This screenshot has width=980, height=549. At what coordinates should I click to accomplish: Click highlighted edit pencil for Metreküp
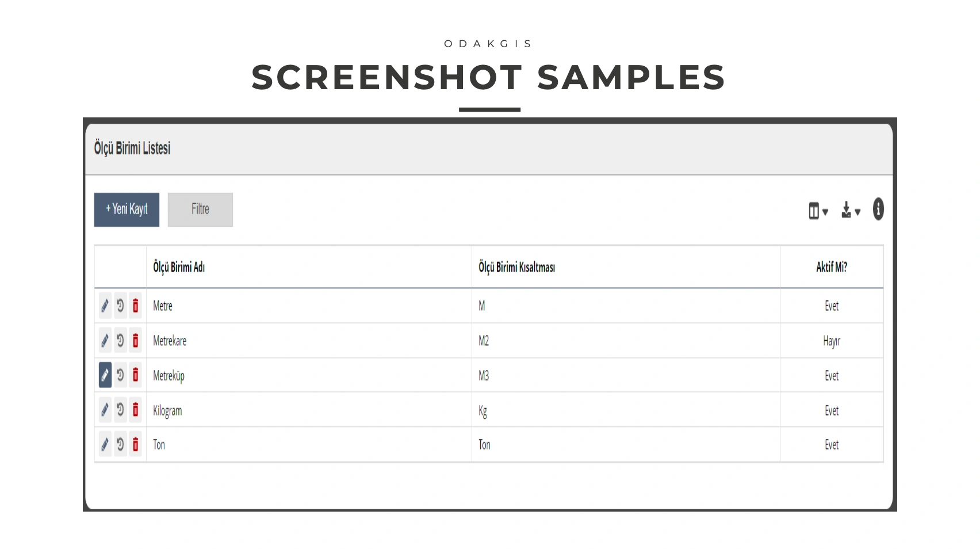[x=105, y=375]
